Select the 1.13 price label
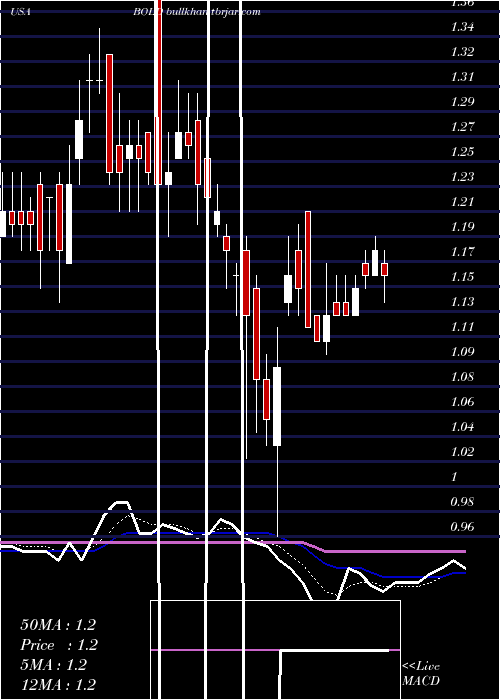500x700 pixels. pos(462,302)
